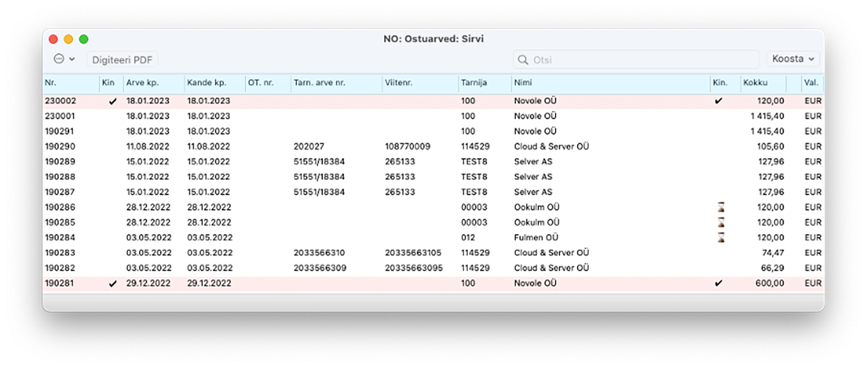
Task: Select invoice number 190290
Action: (60, 146)
